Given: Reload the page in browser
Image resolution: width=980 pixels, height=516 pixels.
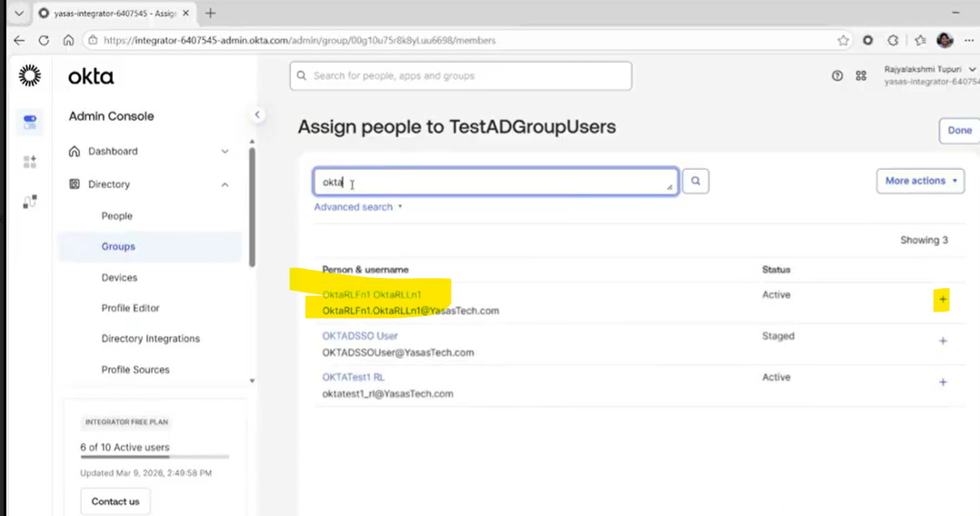Looking at the screenshot, I should (x=44, y=41).
